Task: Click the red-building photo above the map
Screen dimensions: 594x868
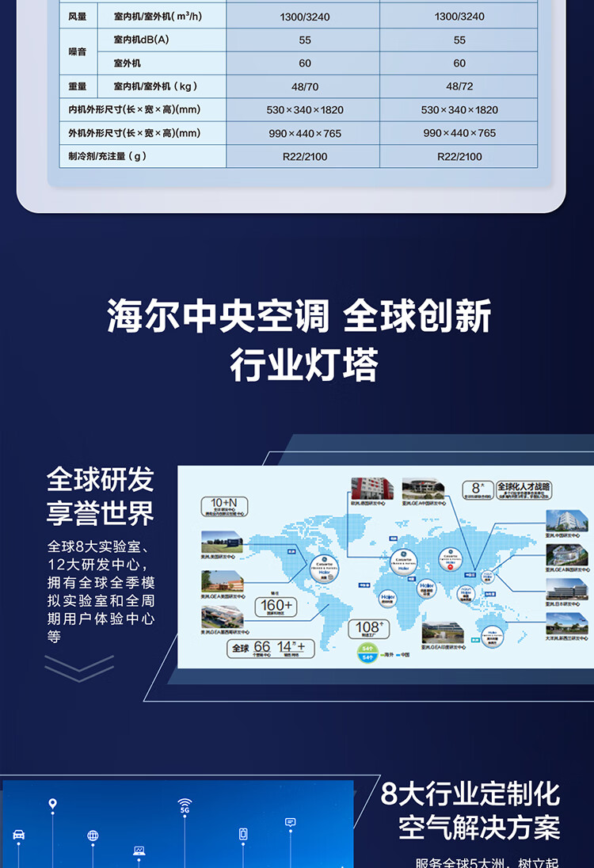Action: coord(372,489)
